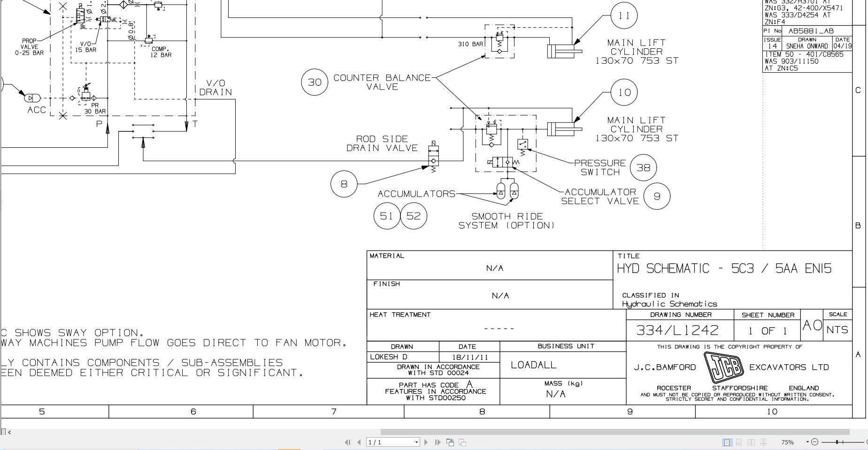Click the callout bubble numbered 38

(643, 168)
